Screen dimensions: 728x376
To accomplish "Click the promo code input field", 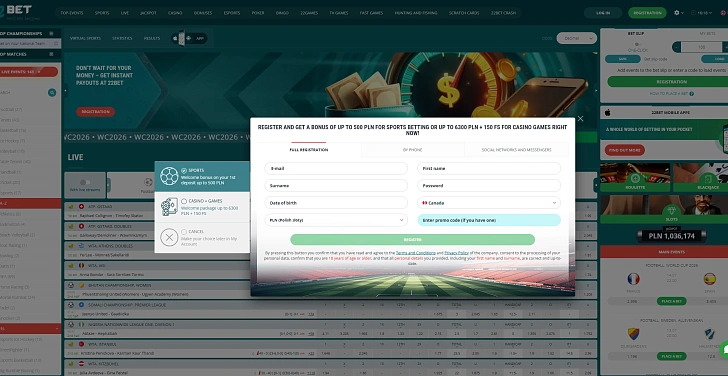I will click(x=488, y=220).
